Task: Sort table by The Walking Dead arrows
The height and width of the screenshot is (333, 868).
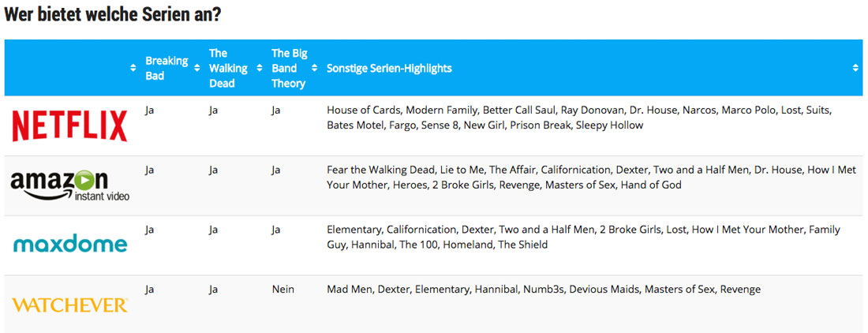Action: (259, 69)
